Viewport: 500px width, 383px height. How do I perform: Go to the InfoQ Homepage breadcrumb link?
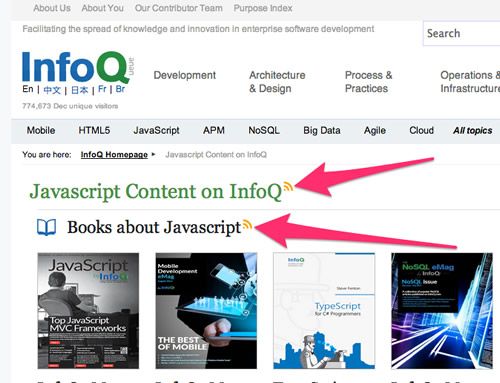(114, 155)
